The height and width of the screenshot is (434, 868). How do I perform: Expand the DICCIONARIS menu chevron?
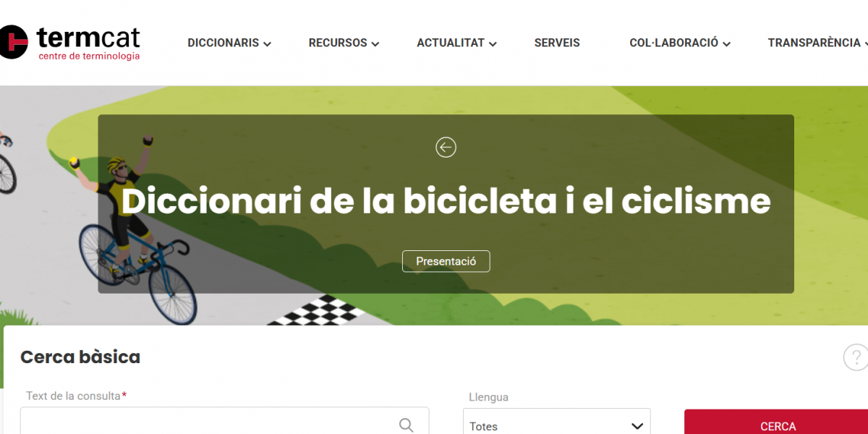coord(267,44)
